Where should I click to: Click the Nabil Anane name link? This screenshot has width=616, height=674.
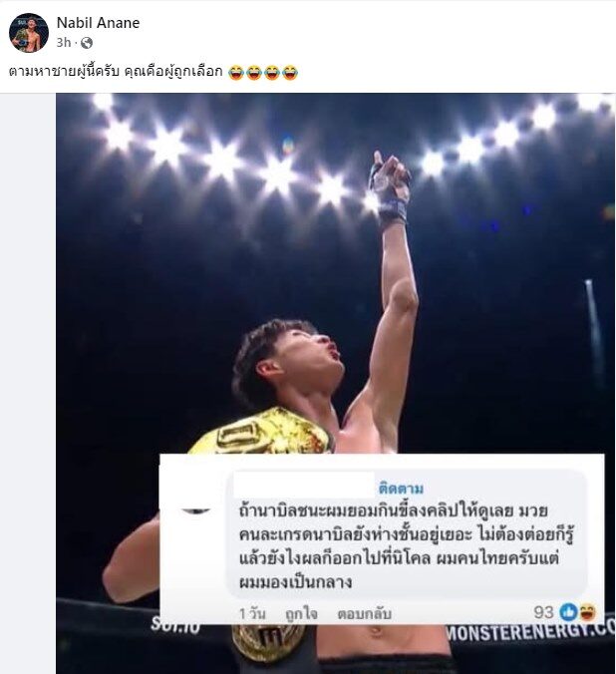[98, 23]
